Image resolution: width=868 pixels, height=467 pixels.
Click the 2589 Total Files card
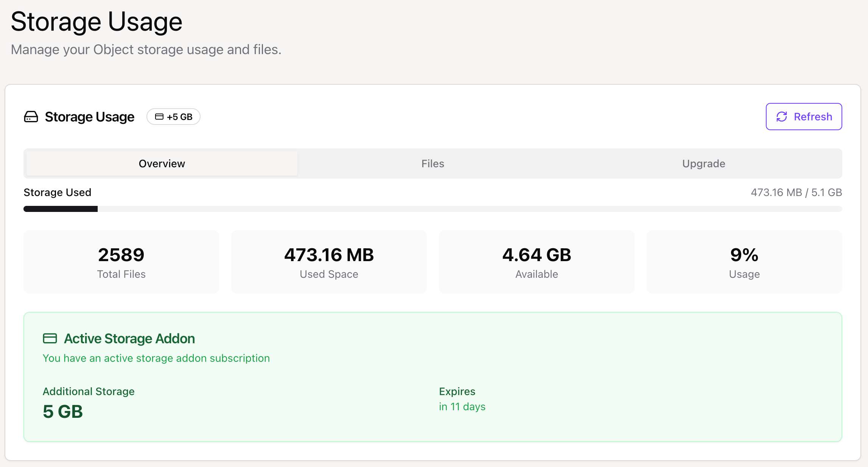(121, 262)
